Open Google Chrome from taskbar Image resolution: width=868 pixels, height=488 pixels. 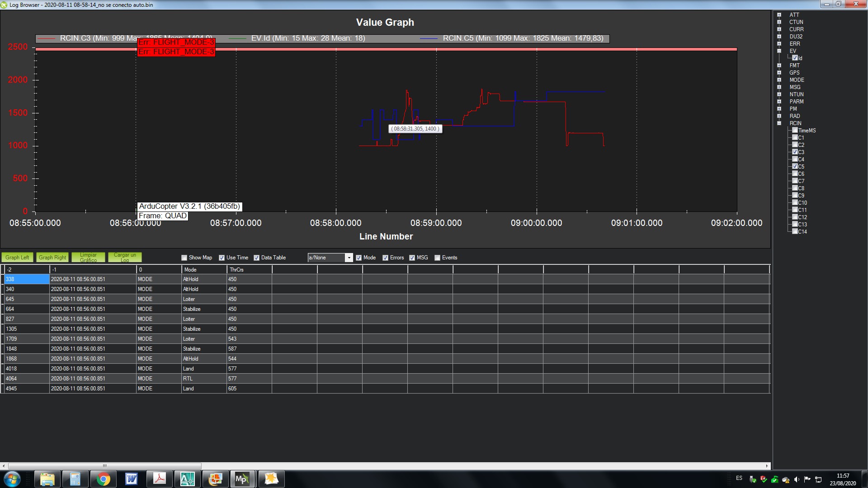click(104, 479)
